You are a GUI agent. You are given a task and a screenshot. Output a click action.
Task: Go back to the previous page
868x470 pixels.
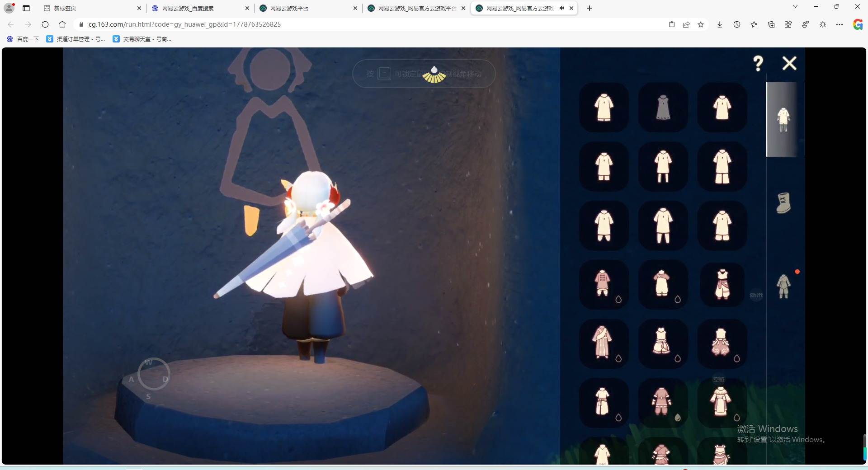tap(11, 24)
